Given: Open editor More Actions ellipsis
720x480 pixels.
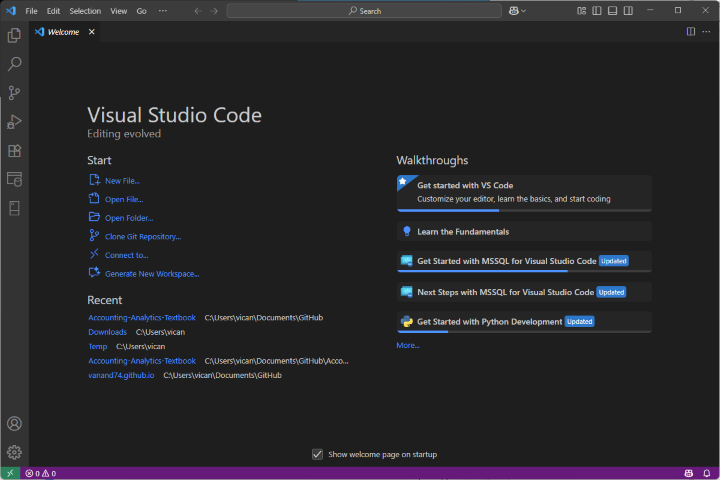Looking at the screenshot, I should 706,32.
